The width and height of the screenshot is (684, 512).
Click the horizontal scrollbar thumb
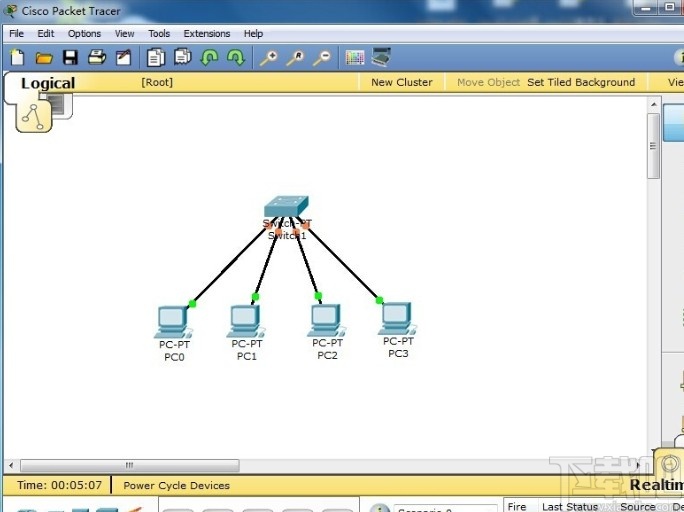point(130,465)
